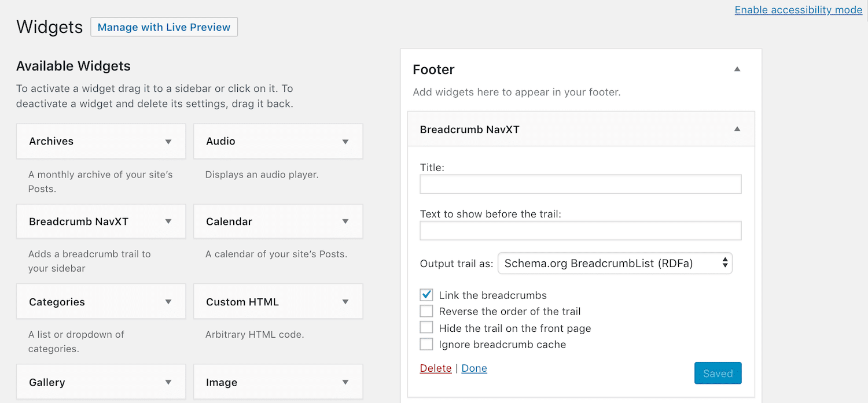Expand the Archives widget settings

point(168,141)
